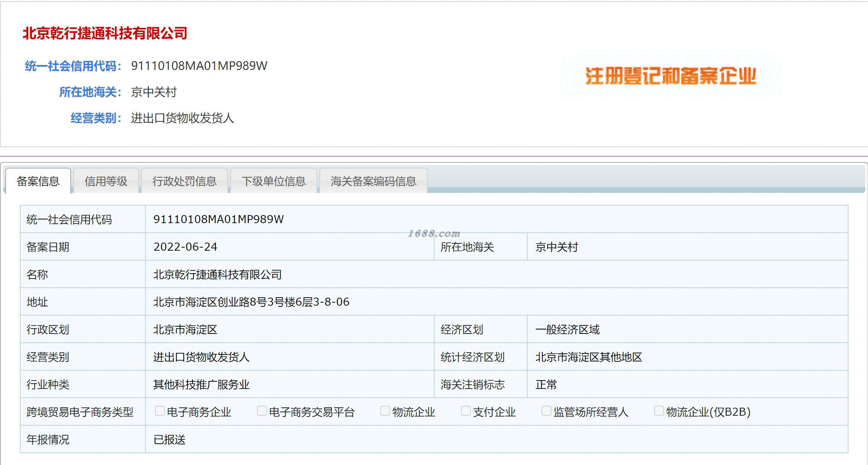Click the 年报情况 value 已报送
Screen dimensions: 868x465
(x=169, y=439)
